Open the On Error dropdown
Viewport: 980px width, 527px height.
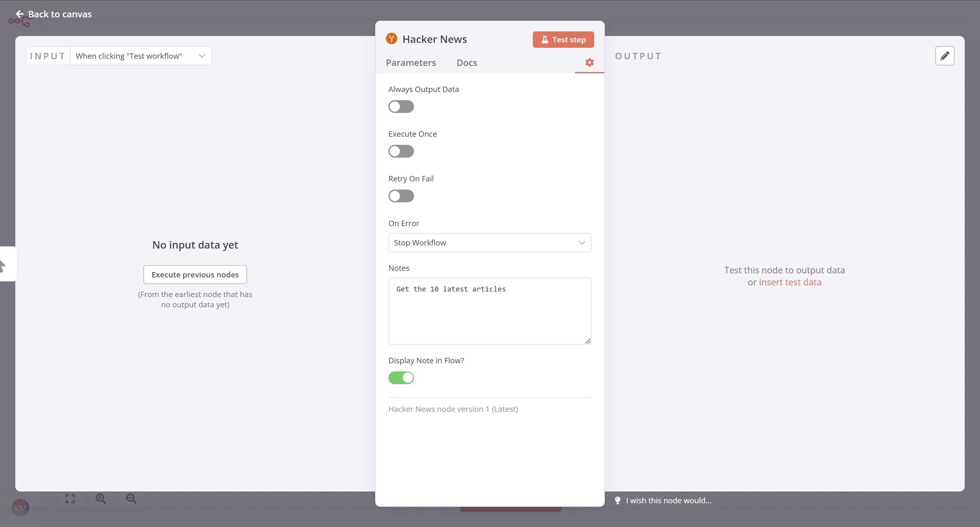coord(490,243)
